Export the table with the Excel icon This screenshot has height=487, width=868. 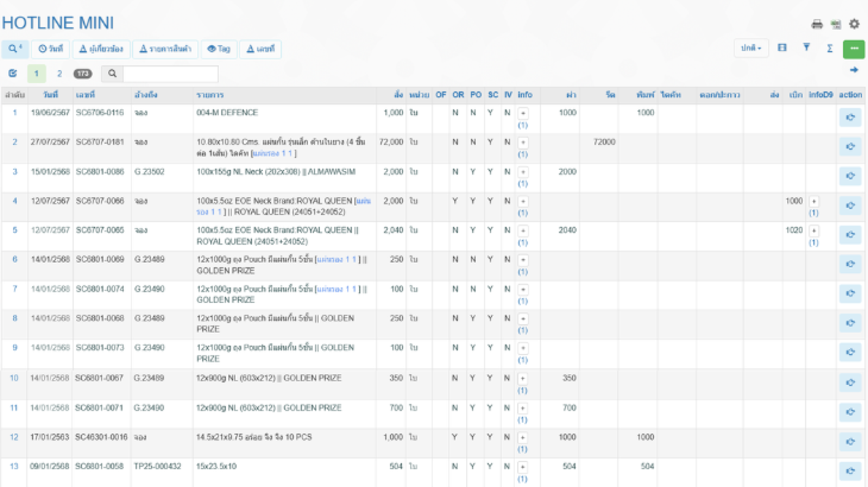point(835,24)
